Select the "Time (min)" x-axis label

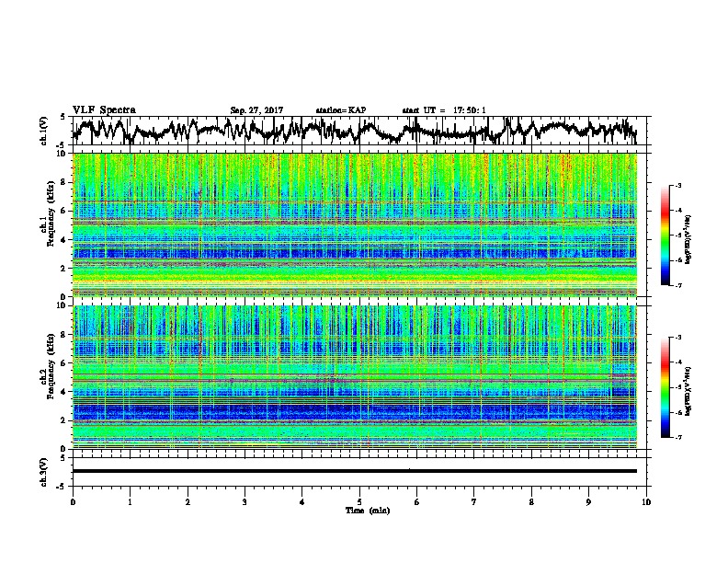[368, 511]
